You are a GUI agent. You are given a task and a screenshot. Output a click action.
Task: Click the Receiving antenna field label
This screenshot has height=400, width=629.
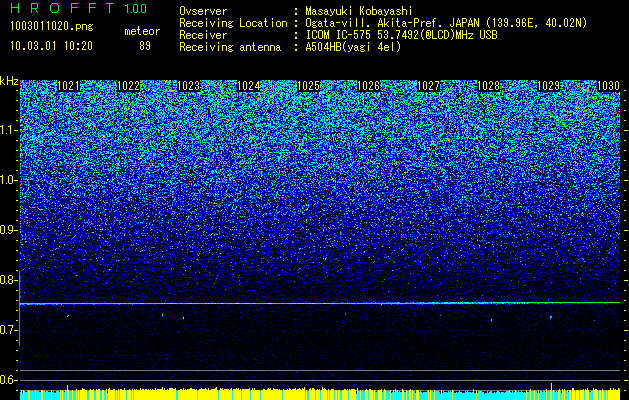tap(230, 47)
